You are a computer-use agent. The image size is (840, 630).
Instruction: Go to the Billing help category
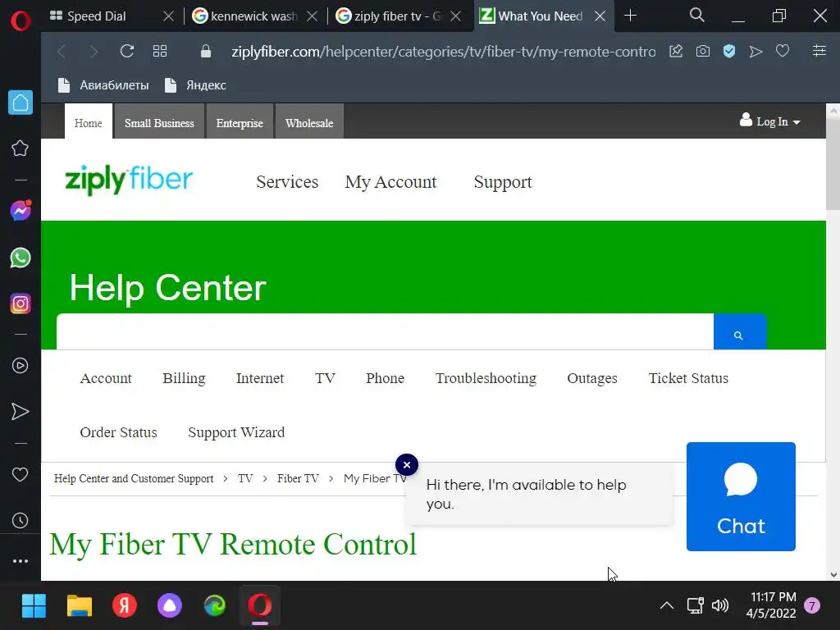pyautogui.click(x=184, y=378)
